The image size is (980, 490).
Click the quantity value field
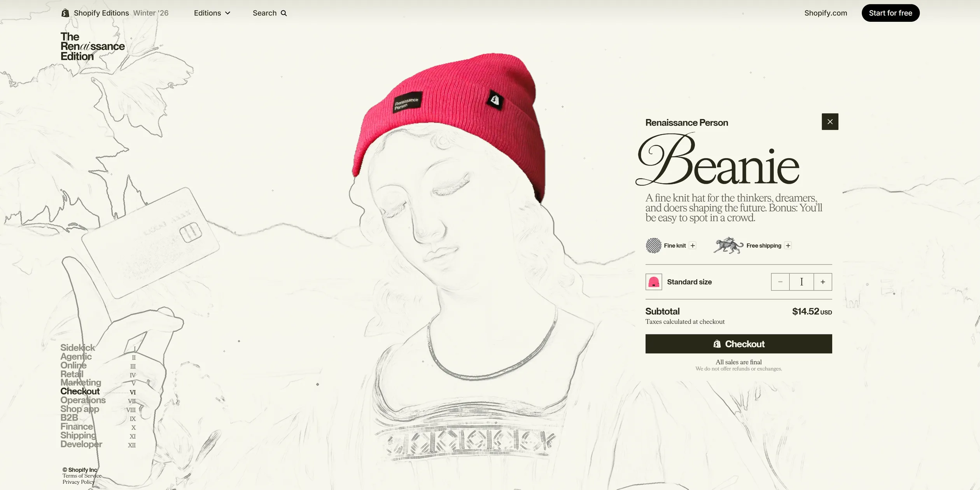click(801, 282)
